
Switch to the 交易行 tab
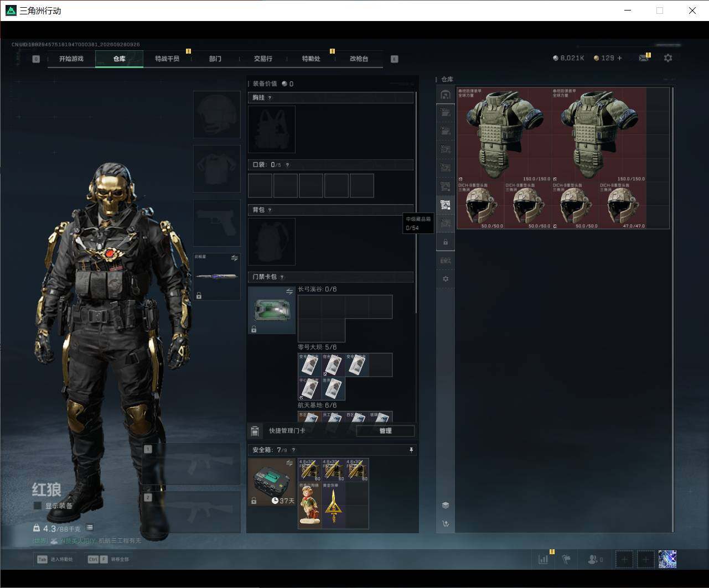point(263,59)
